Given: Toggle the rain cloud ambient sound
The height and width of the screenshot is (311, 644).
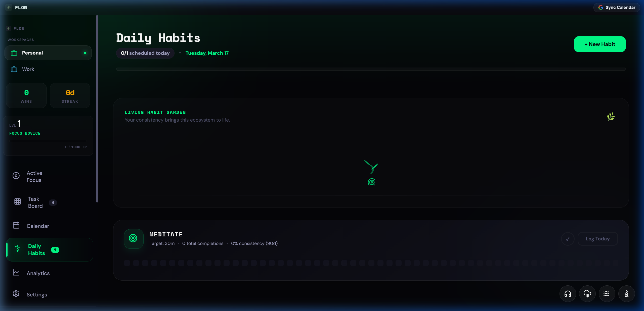Looking at the screenshot, I should coord(587,294).
